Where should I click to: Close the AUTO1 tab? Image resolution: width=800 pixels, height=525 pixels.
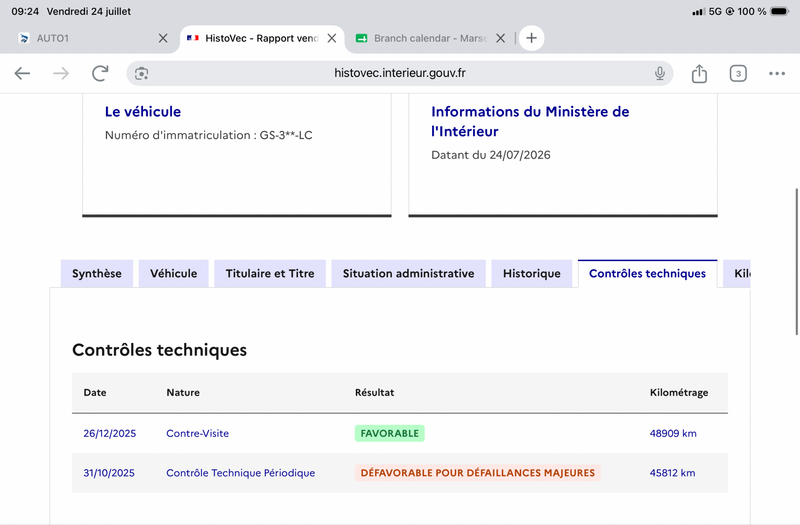click(163, 38)
